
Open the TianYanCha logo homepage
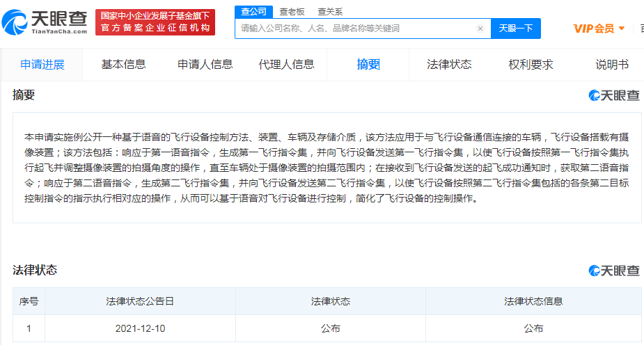[45, 22]
